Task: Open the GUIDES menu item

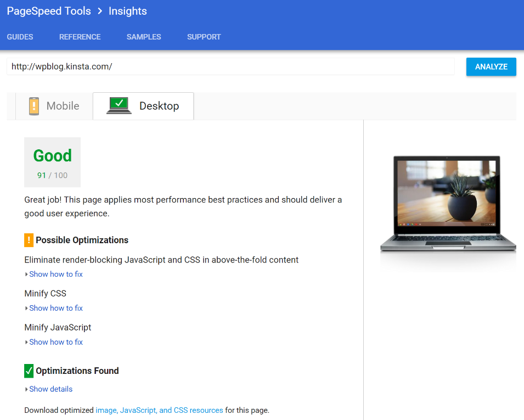Action: [x=20, y=37]
